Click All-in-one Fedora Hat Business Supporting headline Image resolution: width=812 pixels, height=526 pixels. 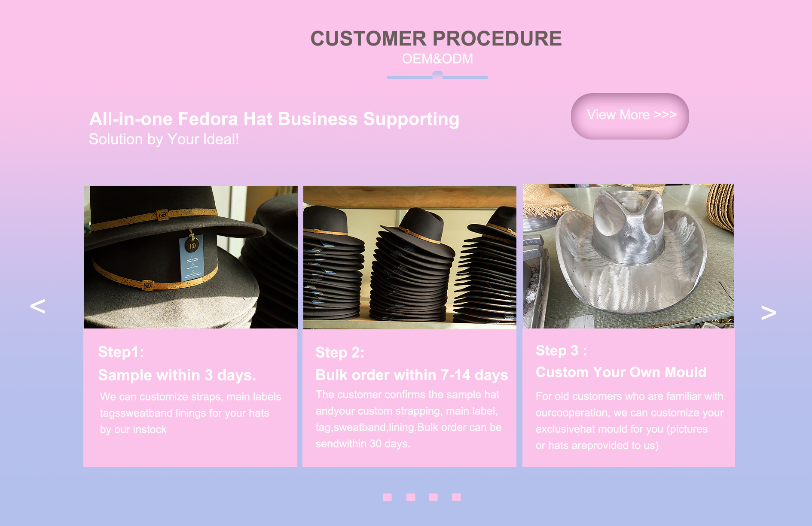pyautogui.click(x=274, y=119)
